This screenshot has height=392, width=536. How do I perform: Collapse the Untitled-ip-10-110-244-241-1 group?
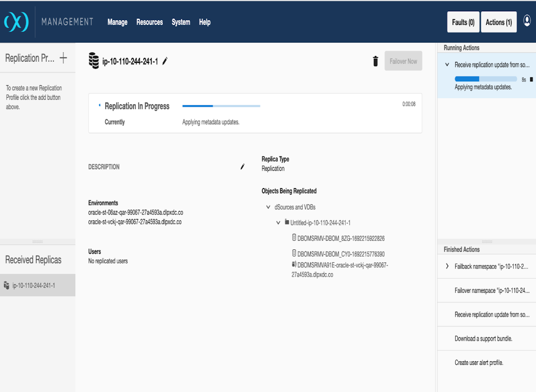click(x=278, y=222)
